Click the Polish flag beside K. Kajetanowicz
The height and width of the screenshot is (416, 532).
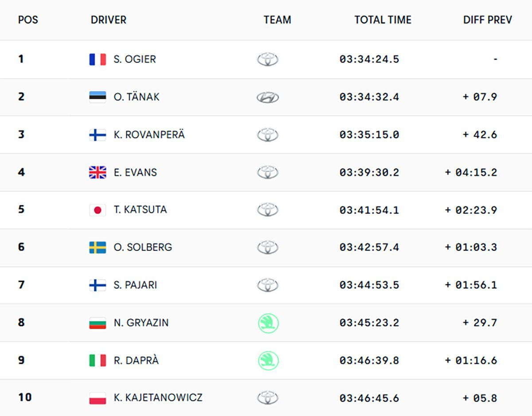click(x=98, y=398)
